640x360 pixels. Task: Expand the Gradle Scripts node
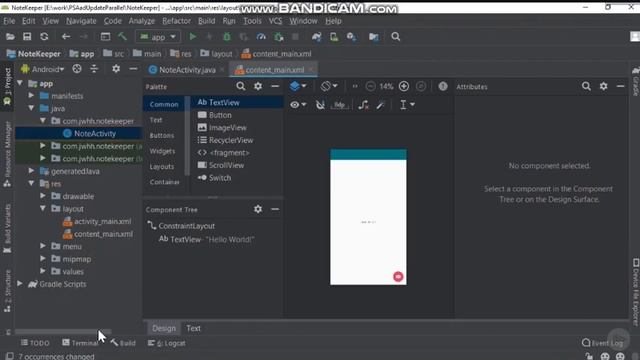click(x=20, y=284)
